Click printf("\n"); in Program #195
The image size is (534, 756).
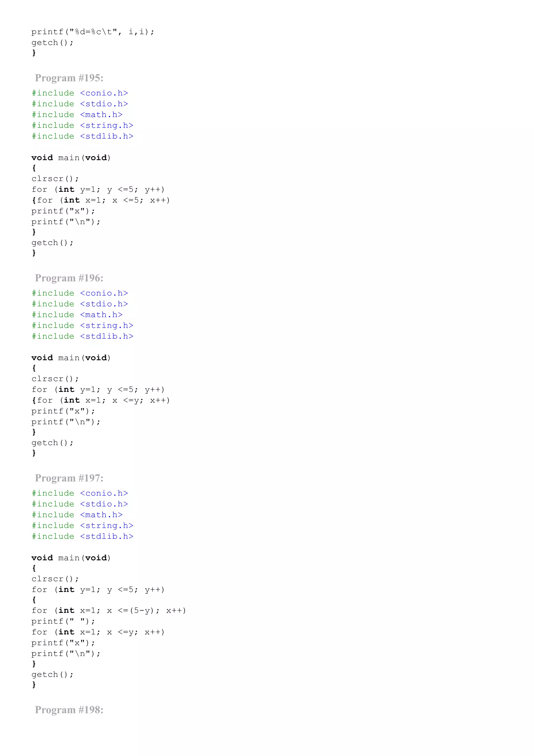tap(66, 222)
